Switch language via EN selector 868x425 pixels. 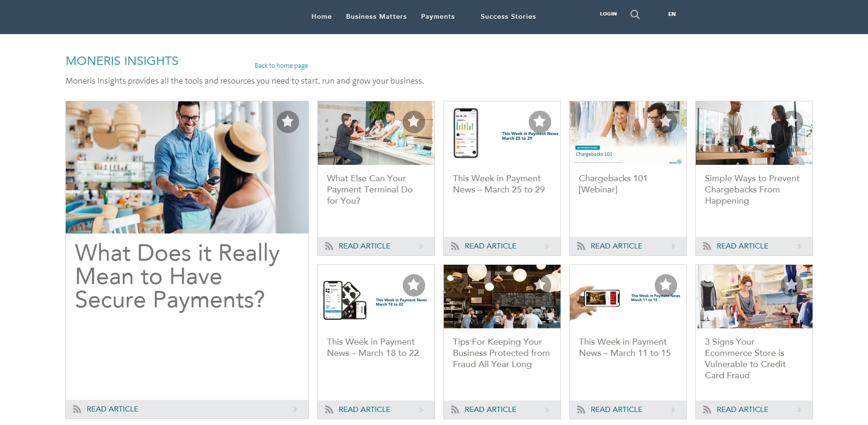[672, 14]
